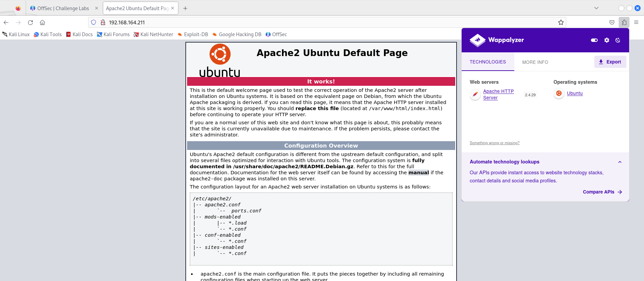Screen dimensions: 644x281
Task: Click the Something wrong or missing link
Action: 494,143
